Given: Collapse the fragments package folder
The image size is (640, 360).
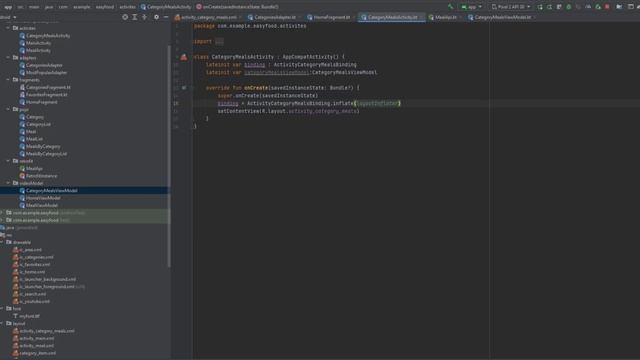Looking at the screenshot, I should [8, 80].
